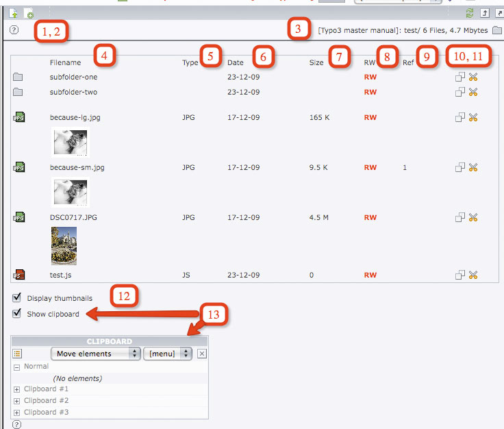Click the cut scissors icon for DSC0717.JPG

[x=473, y=217]
